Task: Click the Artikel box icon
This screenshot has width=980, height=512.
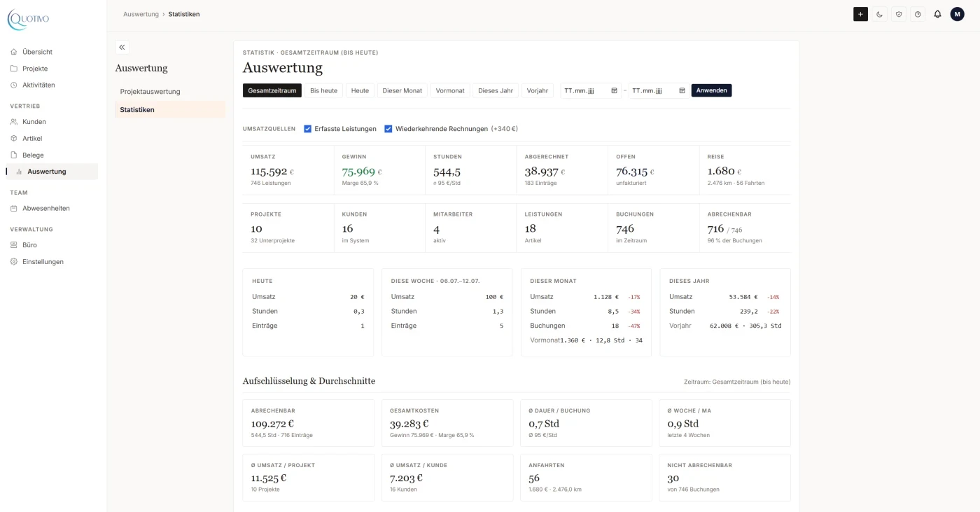Action: pyautogui.click(x=14, y=139)
